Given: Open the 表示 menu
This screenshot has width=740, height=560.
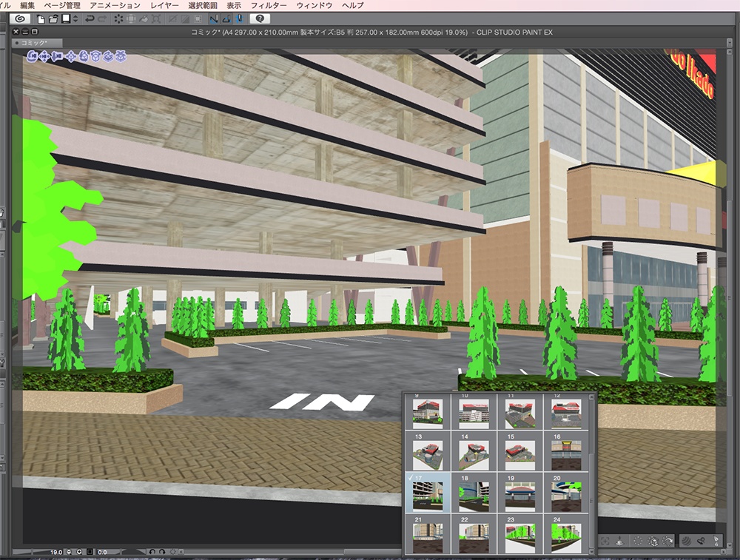Looking at the screenshot, I should point(234,6).
